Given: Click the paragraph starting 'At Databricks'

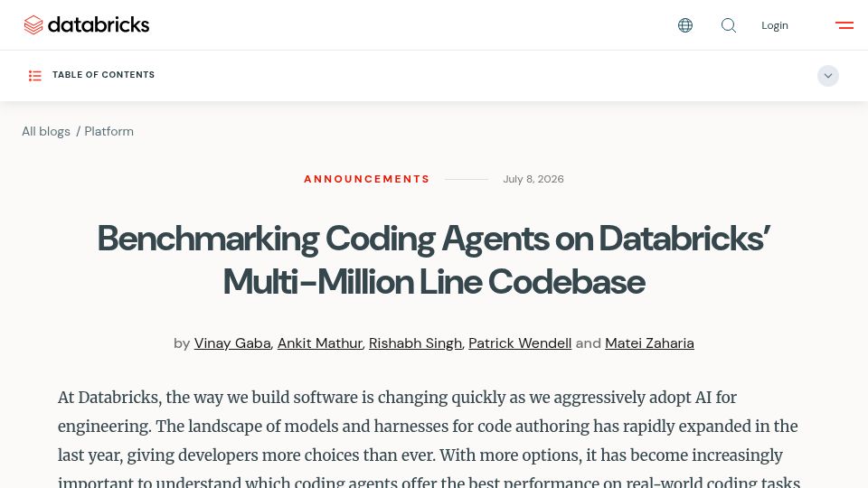Looking at the screenshot, I should [x=429, y=440].
